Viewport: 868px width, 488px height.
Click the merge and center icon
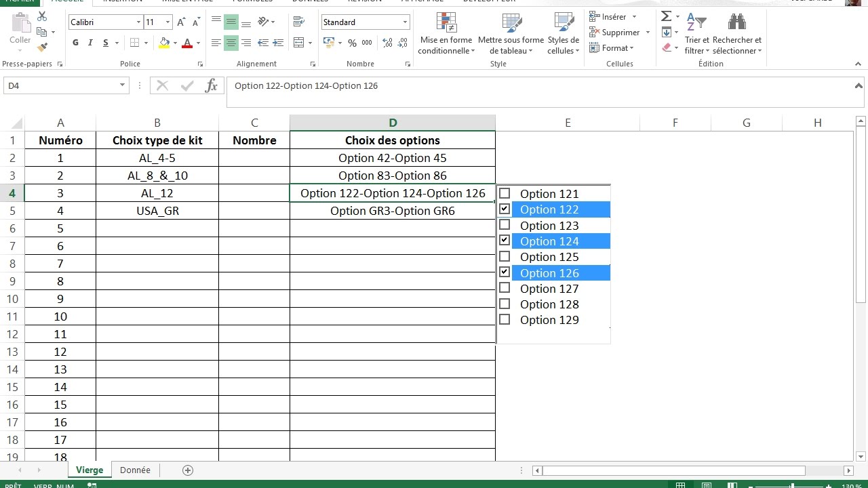pyautogui.click(x=299, y=43)
